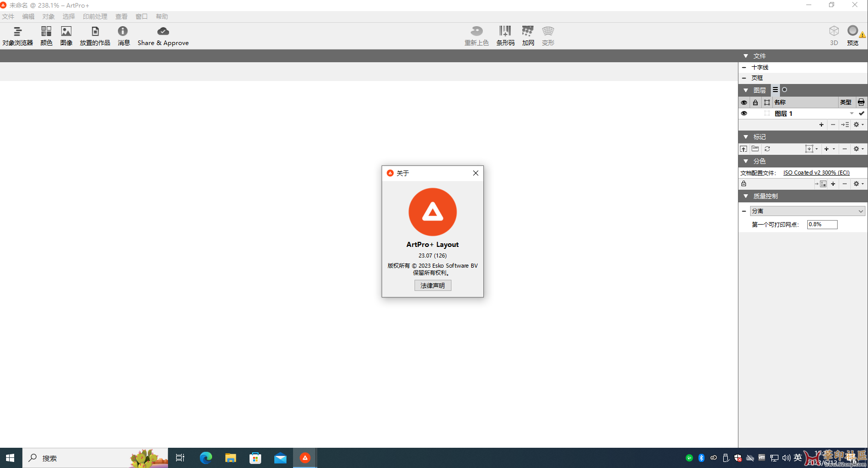The height and width of the screenshot is (468, 868).
Task: Select the 重新上色 recolor tool
Action: pyautogui.click(x=477, y=36)
